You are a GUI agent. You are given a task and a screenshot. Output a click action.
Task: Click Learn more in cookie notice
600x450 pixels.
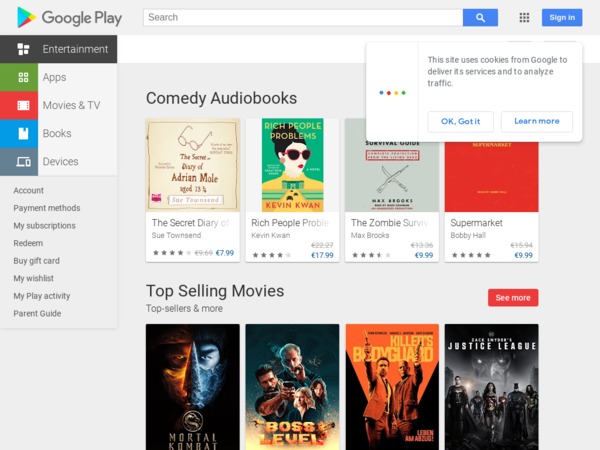tap(536, 121)
